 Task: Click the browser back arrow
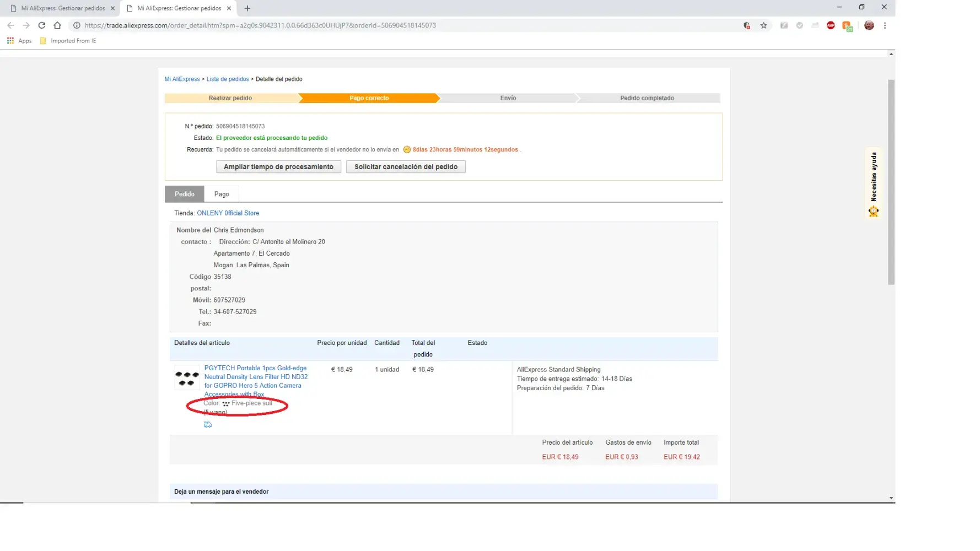point(10,25)
